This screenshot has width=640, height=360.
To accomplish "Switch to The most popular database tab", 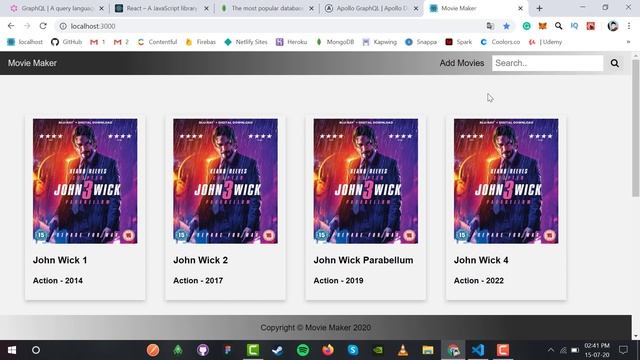I will coord(266,8).
